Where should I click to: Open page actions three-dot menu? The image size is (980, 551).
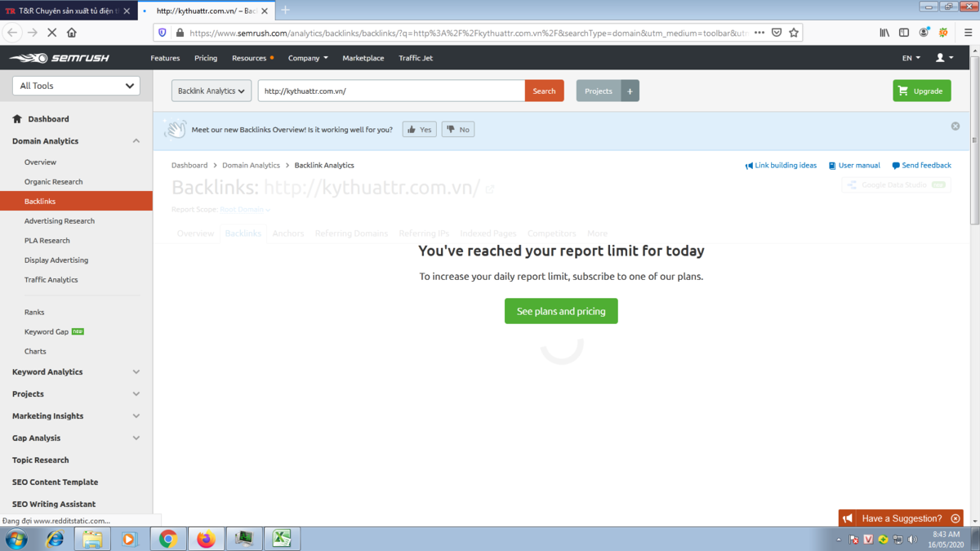pyautogui.click(x=759, y=33)
